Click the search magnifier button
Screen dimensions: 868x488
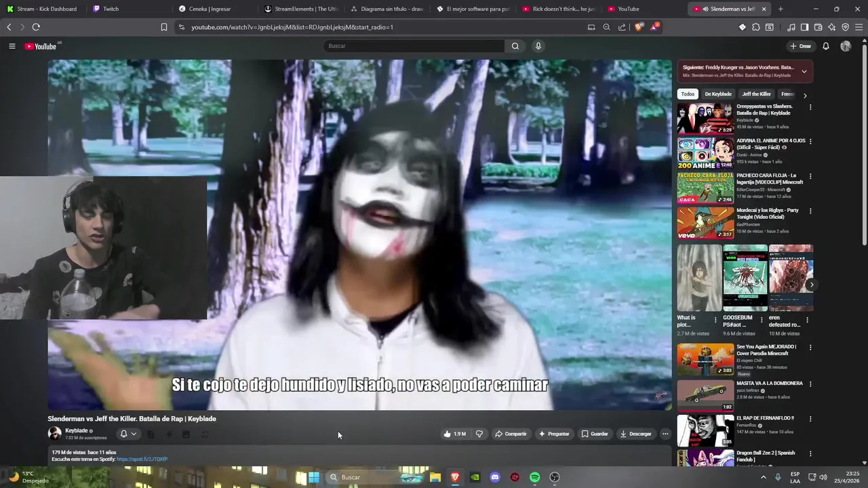(515, 46)
